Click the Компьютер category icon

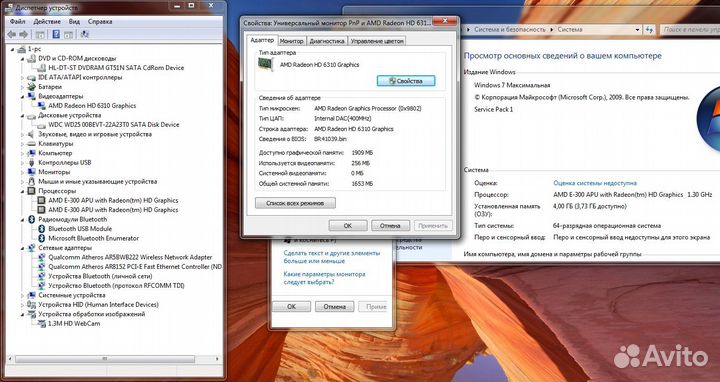32,153
